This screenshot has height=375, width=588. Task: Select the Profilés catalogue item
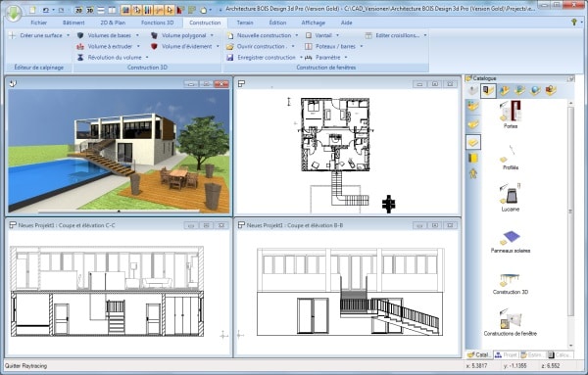pos(511,158)
